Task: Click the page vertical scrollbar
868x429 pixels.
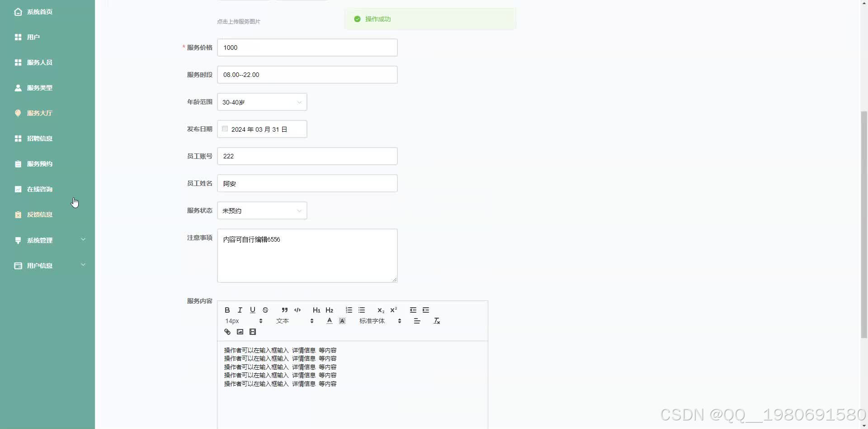Action: coord(864,224)
